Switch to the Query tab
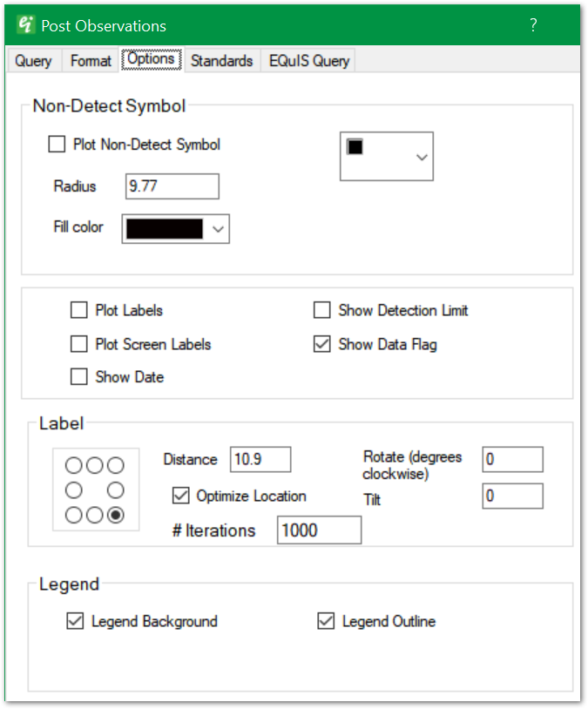588x709 pixels. 33,61
